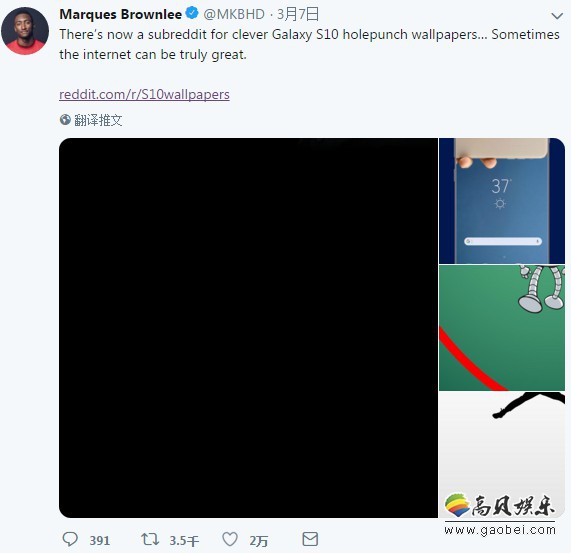The height and width of the screenshot is (553, 571).
Task: Click the @MKBHD handle
Action: click(x=234, y=14)
